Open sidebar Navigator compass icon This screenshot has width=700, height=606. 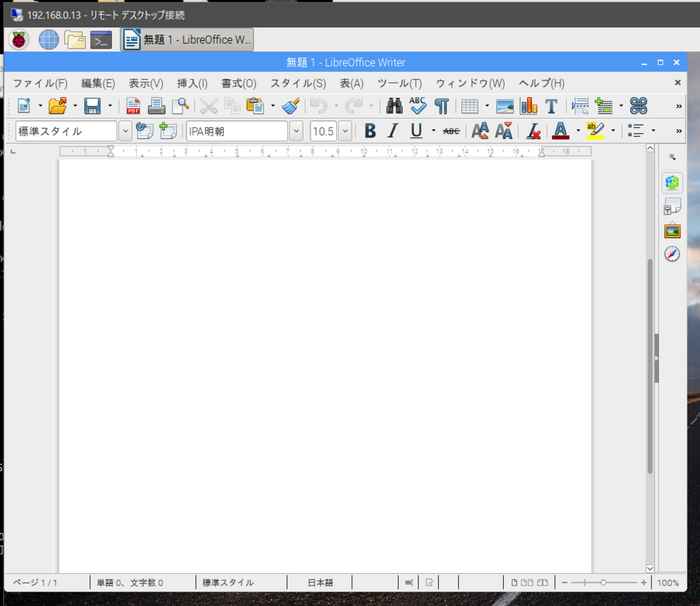click(x=672, y=254)
